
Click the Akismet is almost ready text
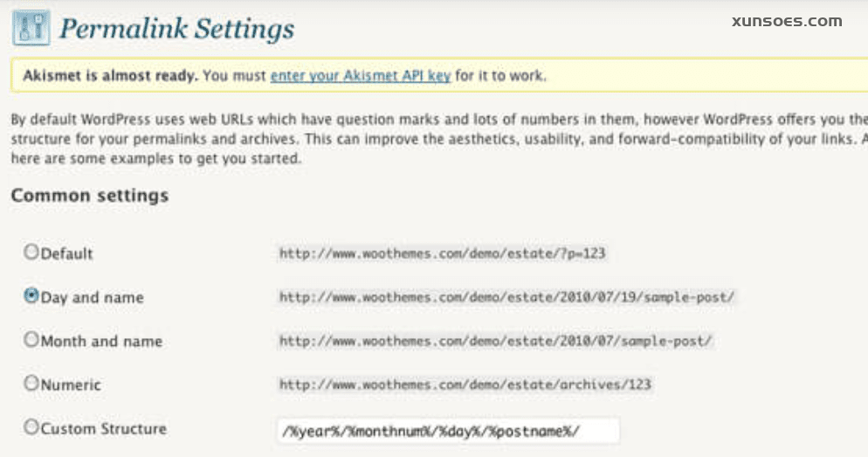click(110, 76)
